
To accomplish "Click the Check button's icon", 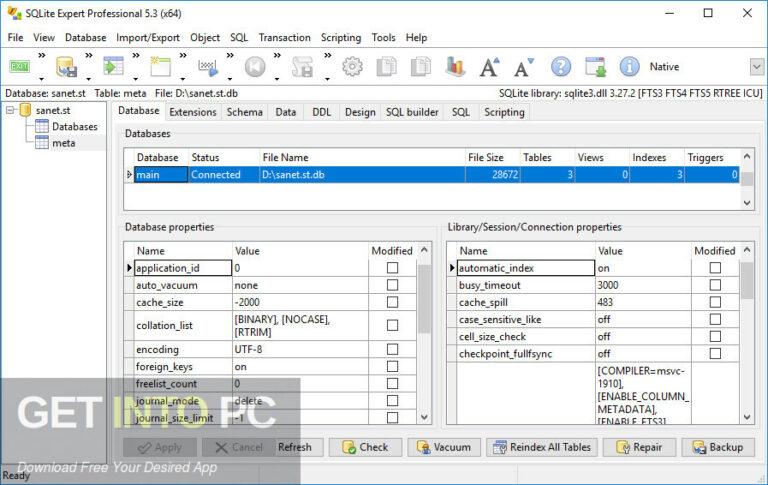I will pos(349,447).
